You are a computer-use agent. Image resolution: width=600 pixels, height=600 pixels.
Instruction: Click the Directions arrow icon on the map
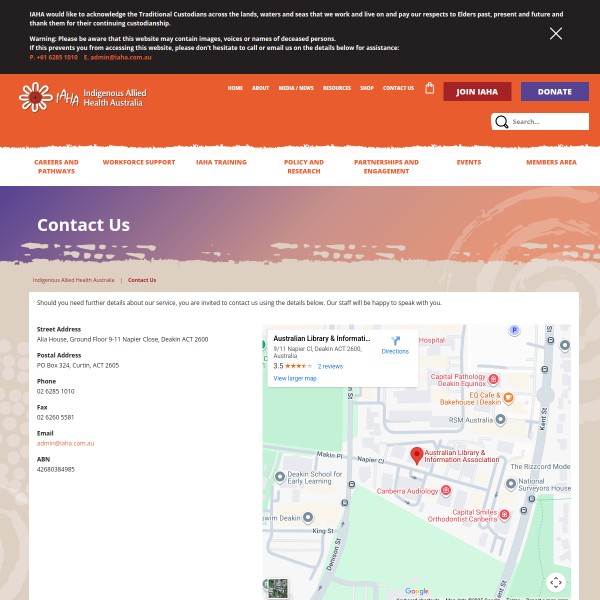point(395,340)
